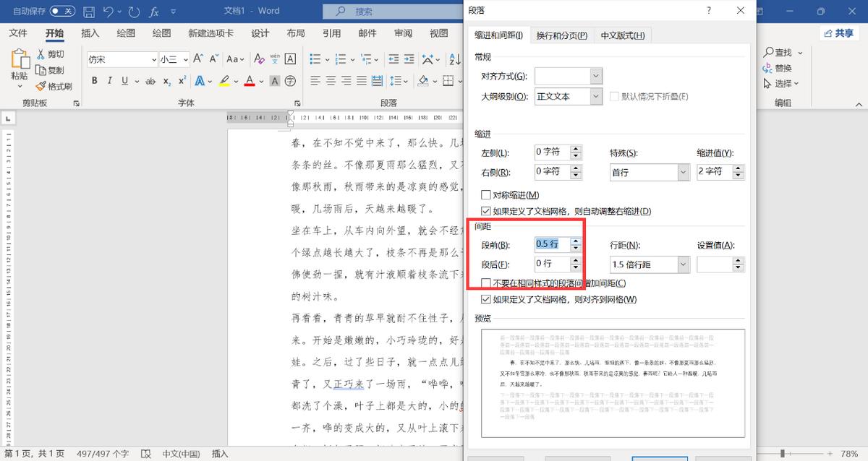Switch to the 换行和分页 tab
The image size is (868, 461).
(x=562, y=34)
